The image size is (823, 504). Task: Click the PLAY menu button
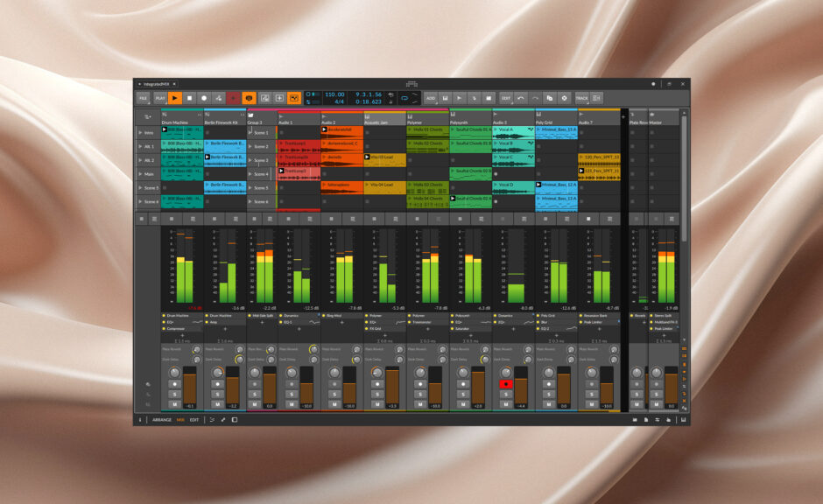[160, 98]
